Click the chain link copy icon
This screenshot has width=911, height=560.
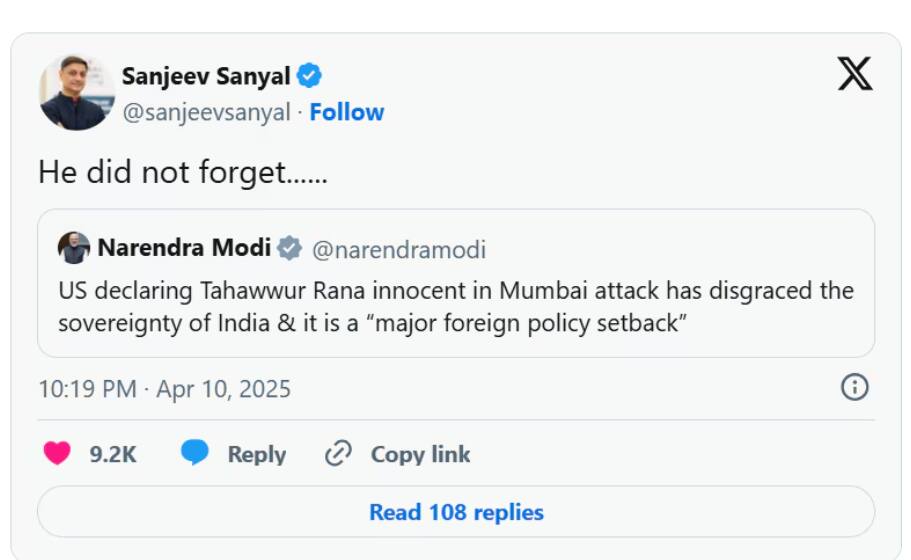click(339, 454)
